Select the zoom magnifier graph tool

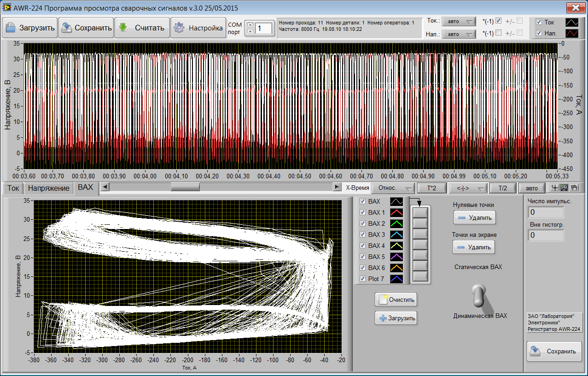coord(564,188)
